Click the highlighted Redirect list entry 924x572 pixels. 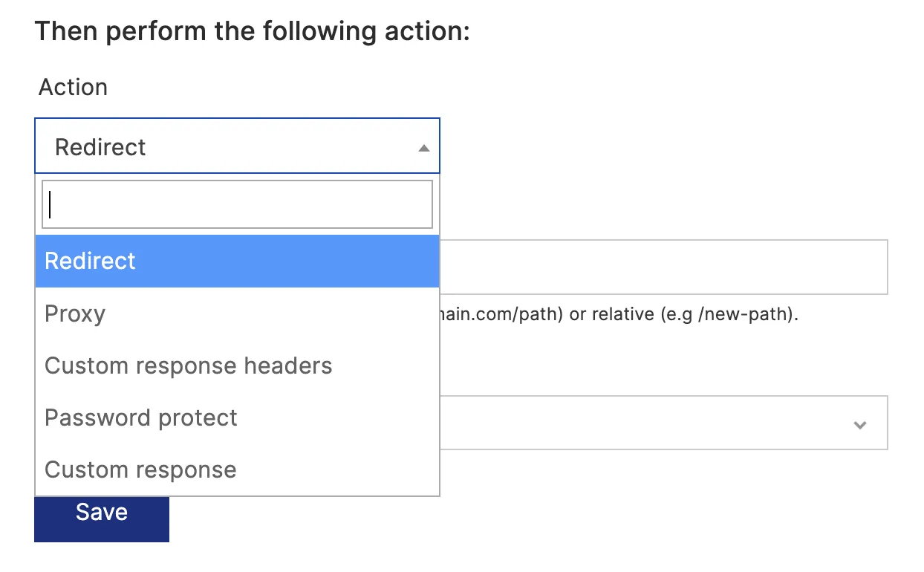(89, 261)
